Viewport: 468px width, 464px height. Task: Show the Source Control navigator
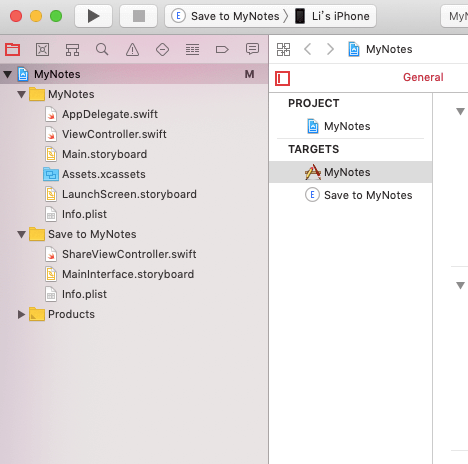click(42, 50)
